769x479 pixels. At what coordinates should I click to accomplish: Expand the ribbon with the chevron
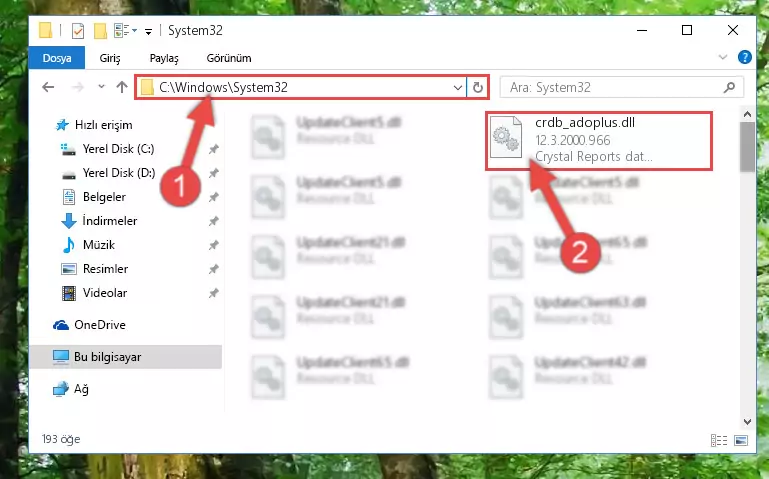722,57
